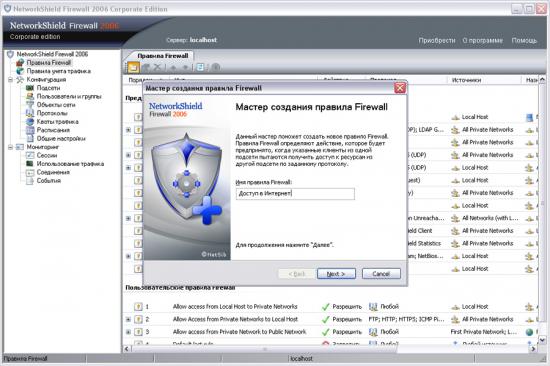Open Правила учета трафика node

pyautogui.click(x=59, y=71)
